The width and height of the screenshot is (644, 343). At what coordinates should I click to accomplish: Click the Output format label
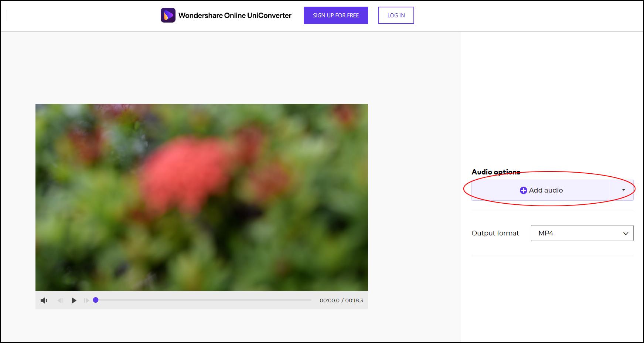[495, 233]
